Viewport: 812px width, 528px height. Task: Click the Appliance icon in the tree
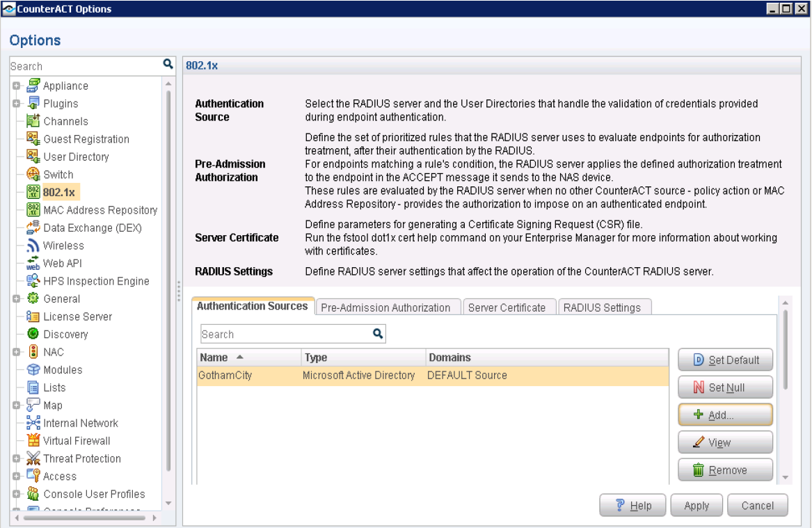(33, 86)
